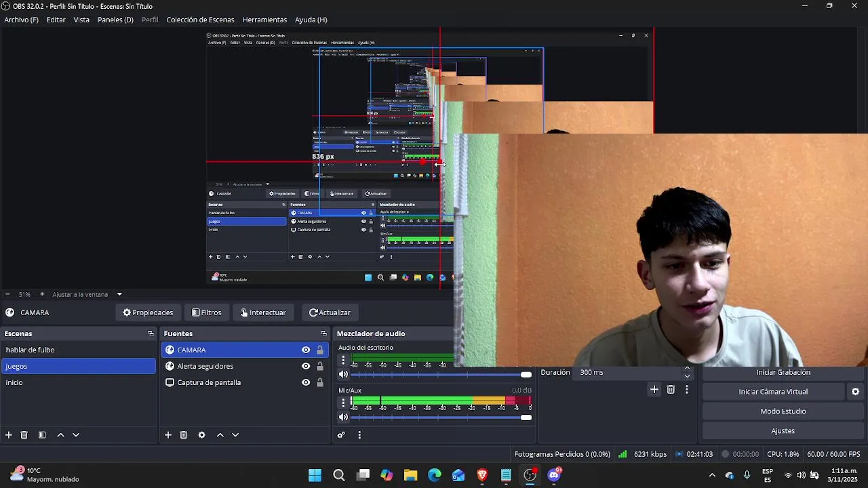Move source up arrow in Fuentes toolbar
The height and width of the screenshot is (488, 868).
(x=220, y=435)
